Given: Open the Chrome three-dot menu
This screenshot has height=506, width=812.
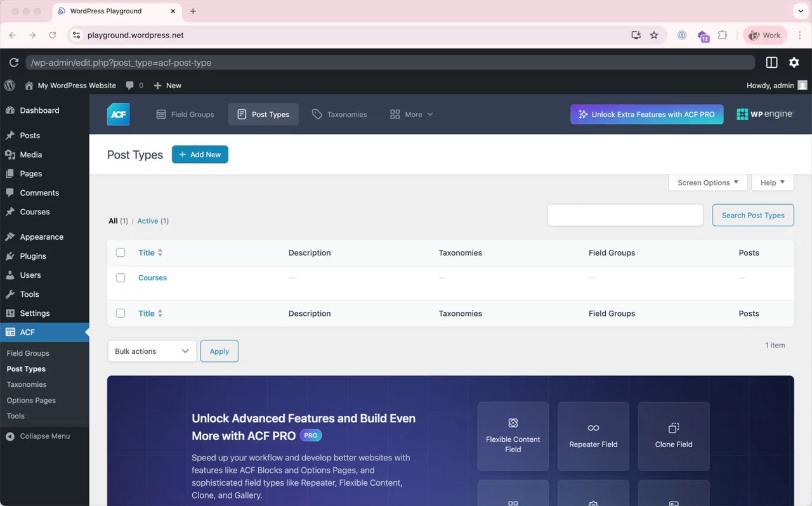Looking at the screenshot, I should 799,35.
